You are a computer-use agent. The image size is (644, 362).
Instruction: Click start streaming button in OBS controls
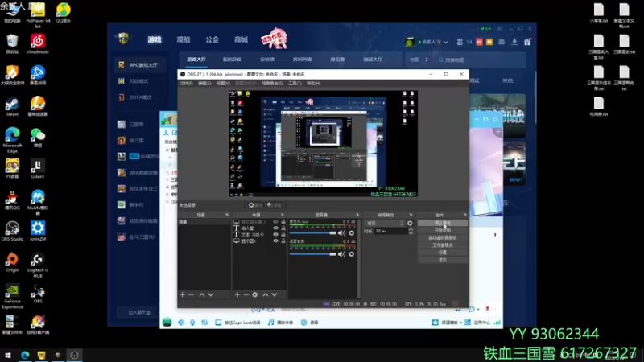tap(442, 223)
